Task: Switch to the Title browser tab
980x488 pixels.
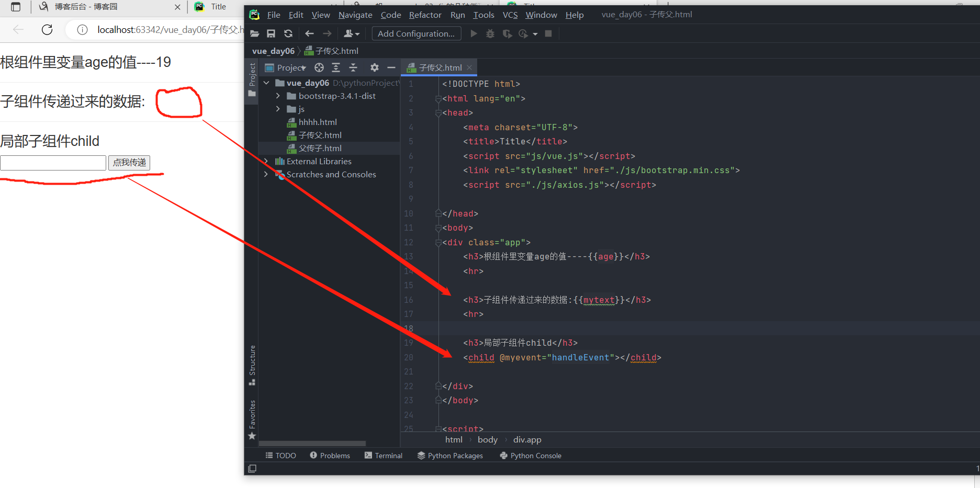Action: (218, 7)
